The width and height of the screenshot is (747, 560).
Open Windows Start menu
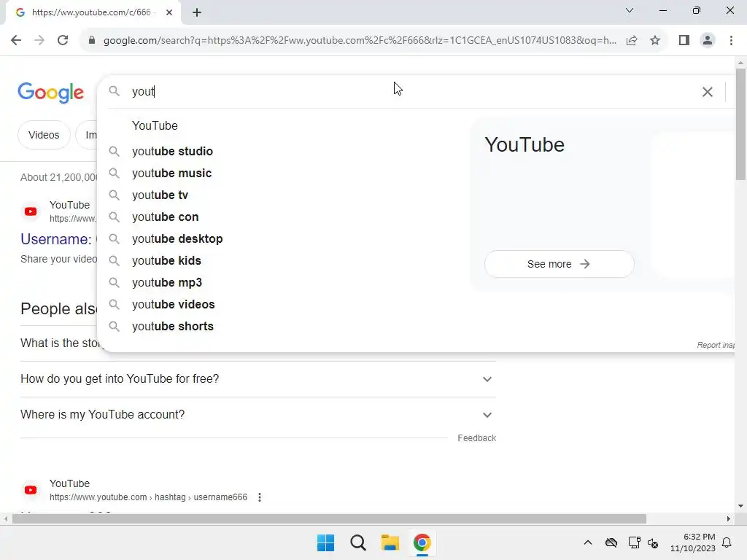click(326, 542)
